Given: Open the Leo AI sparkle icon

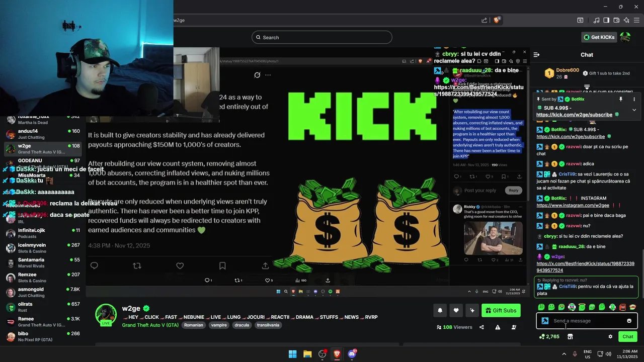Looking at the screenshot, I should click(x=626, y=20).
